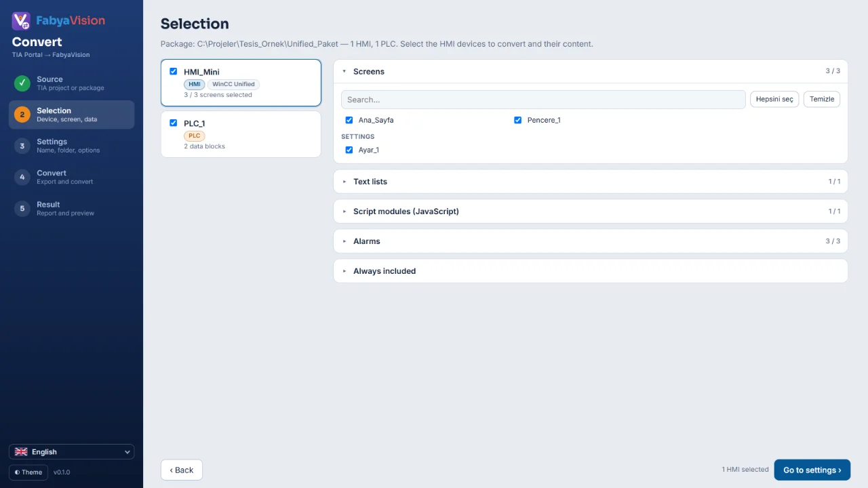The height and width of the screenshot is (488, 868).
Task: Click the UK flag language icon
Action: click(21, 452)
